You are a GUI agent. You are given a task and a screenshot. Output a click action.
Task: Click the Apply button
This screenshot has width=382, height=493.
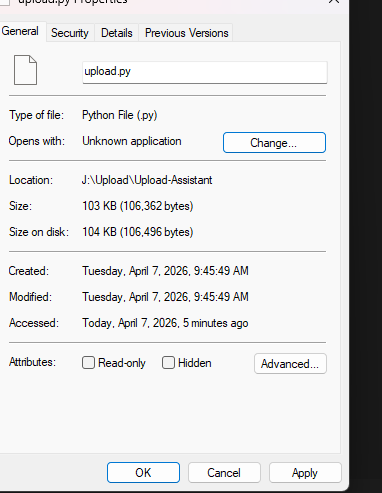(305, 472)
